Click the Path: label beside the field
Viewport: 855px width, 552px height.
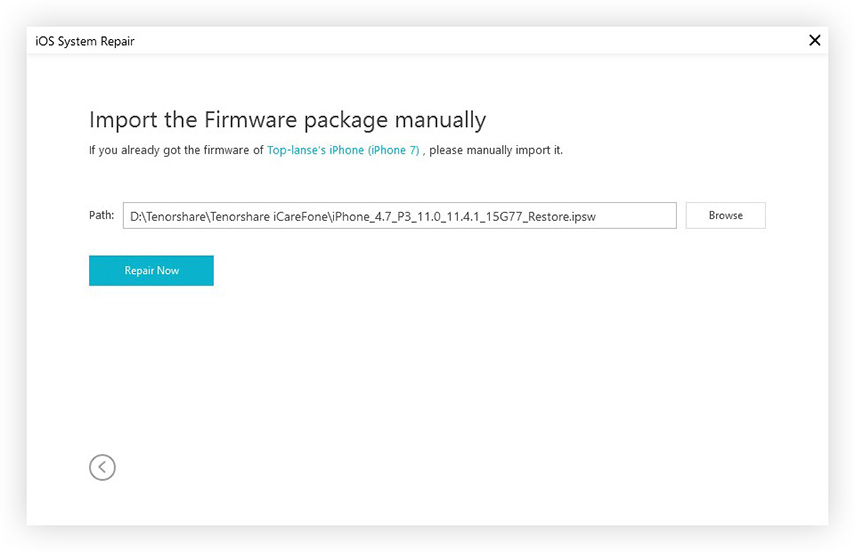pos(101,215)
